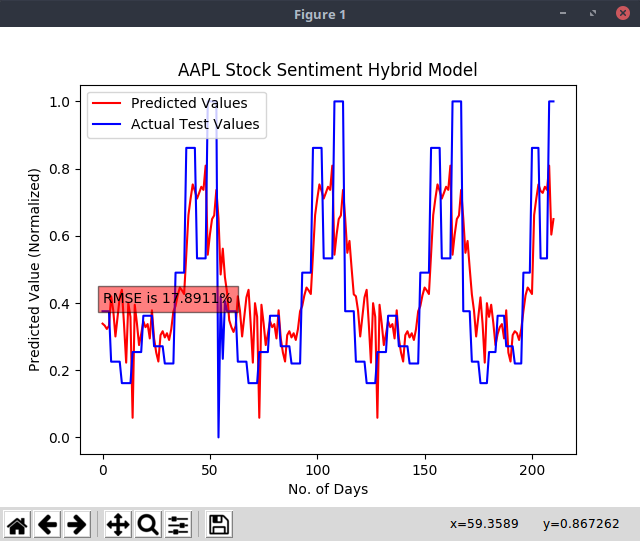Click the x-axis tick label 100
Image resolution: width=640 pixels, height=541 pixels.
318,470
